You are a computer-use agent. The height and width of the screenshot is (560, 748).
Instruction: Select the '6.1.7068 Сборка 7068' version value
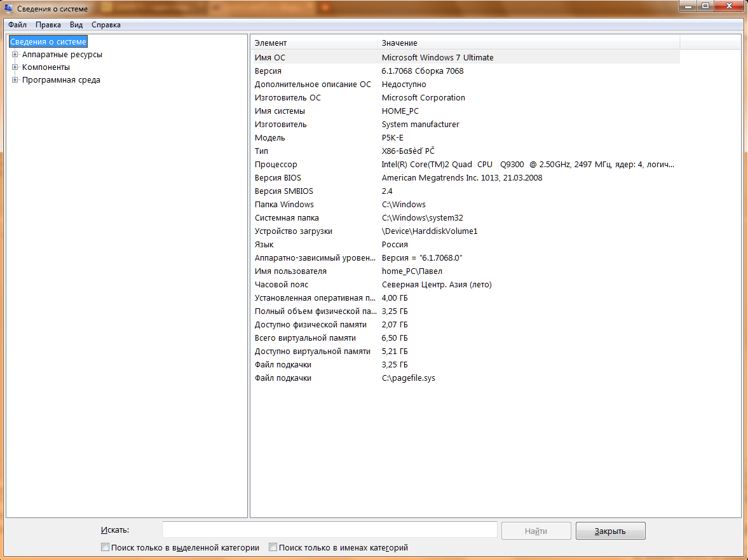pyautogui.click(x=423, y=71)
